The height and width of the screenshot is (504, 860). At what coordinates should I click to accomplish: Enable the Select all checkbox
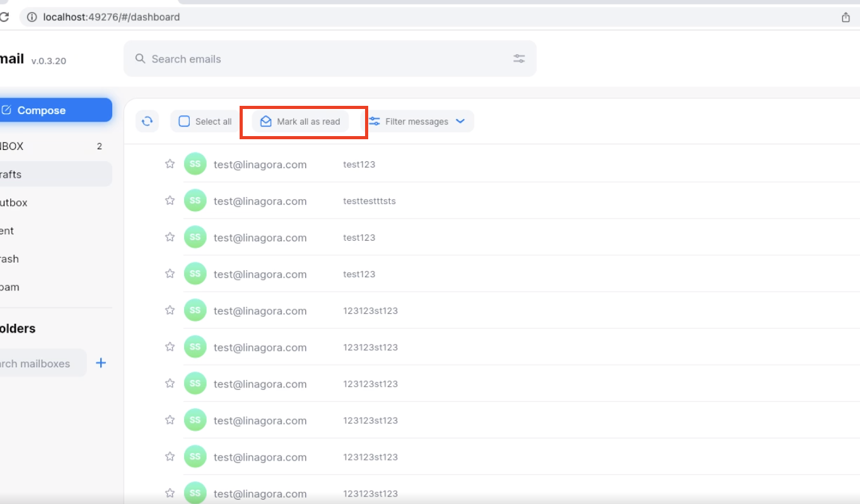coord(183,121)
